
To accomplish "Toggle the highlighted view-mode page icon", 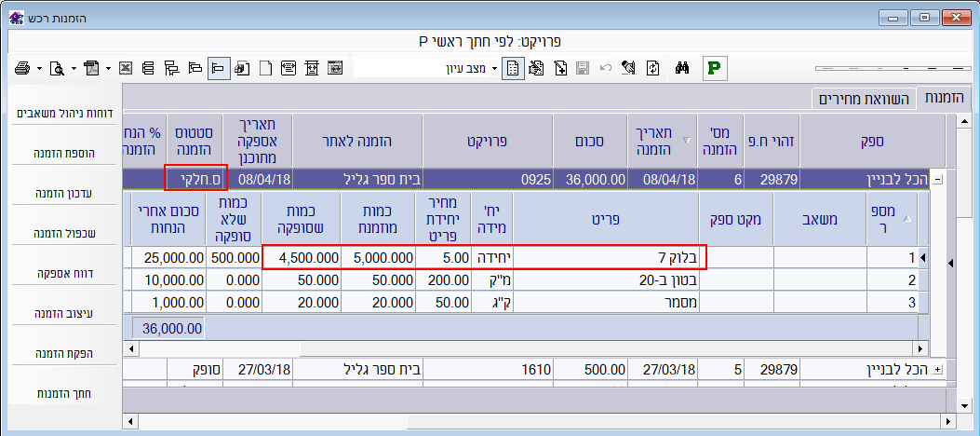I will click(x=513, y=68).
